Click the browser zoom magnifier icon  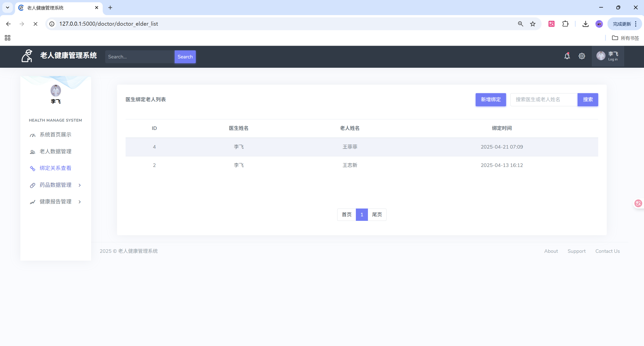point(520,24)
